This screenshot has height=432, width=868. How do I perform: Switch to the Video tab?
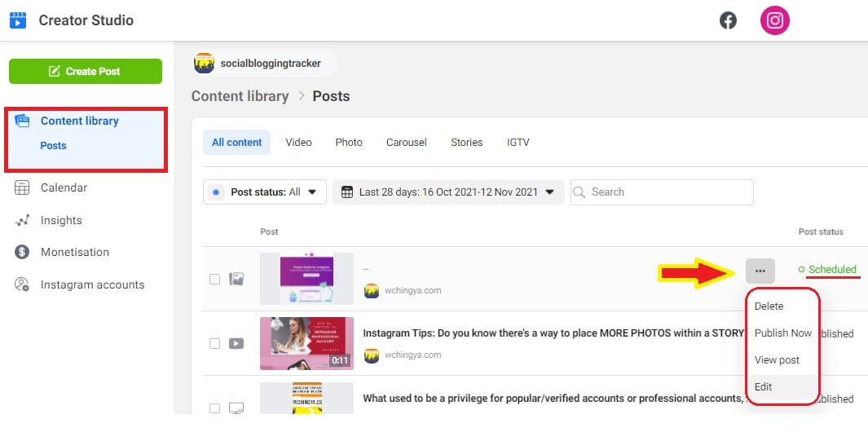[298, 143]
